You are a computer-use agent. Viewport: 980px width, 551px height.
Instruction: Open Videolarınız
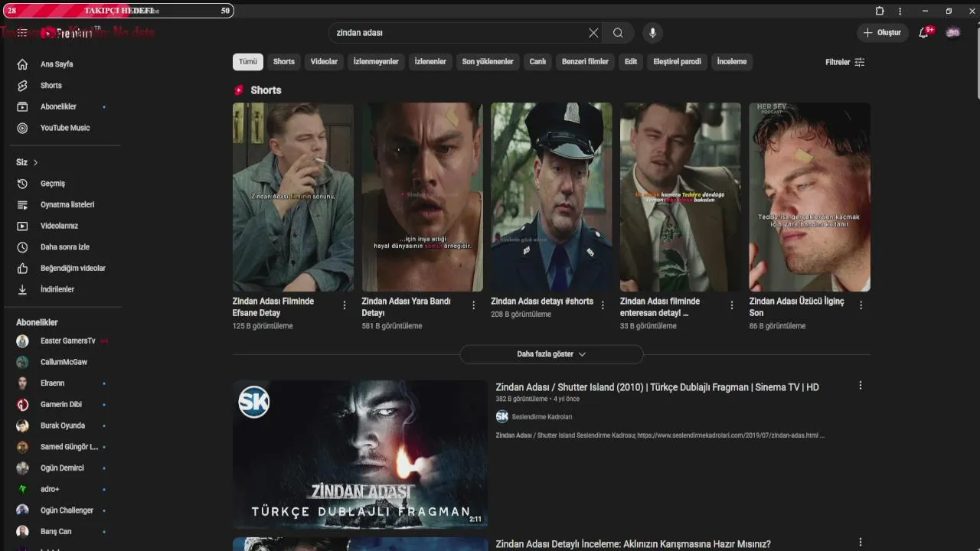[61, 226]
